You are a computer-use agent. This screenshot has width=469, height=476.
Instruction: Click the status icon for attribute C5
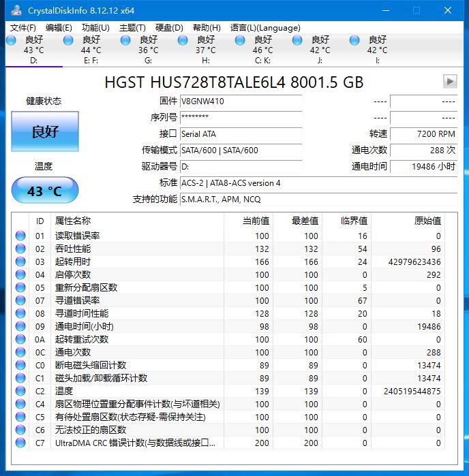click(20, 417)
